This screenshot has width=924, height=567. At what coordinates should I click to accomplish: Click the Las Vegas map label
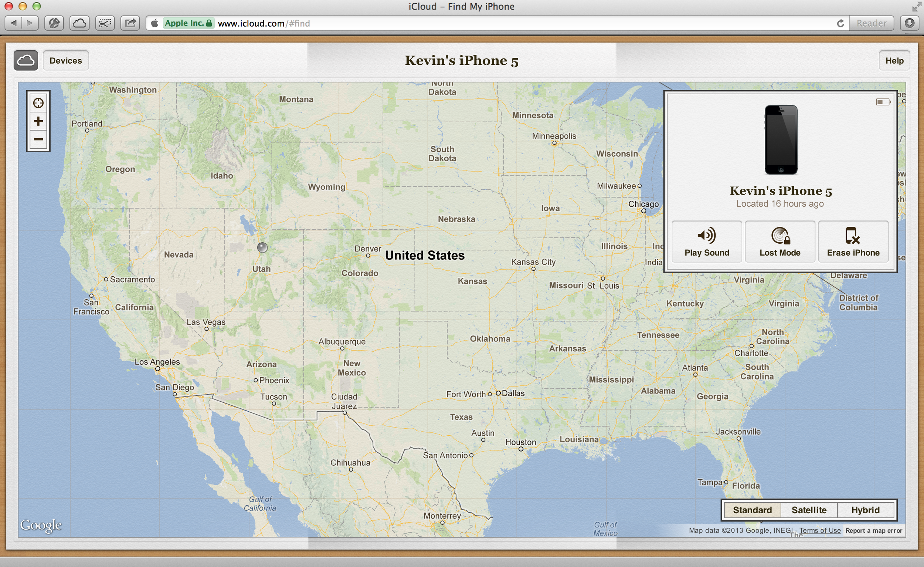[x=206, y=322]
